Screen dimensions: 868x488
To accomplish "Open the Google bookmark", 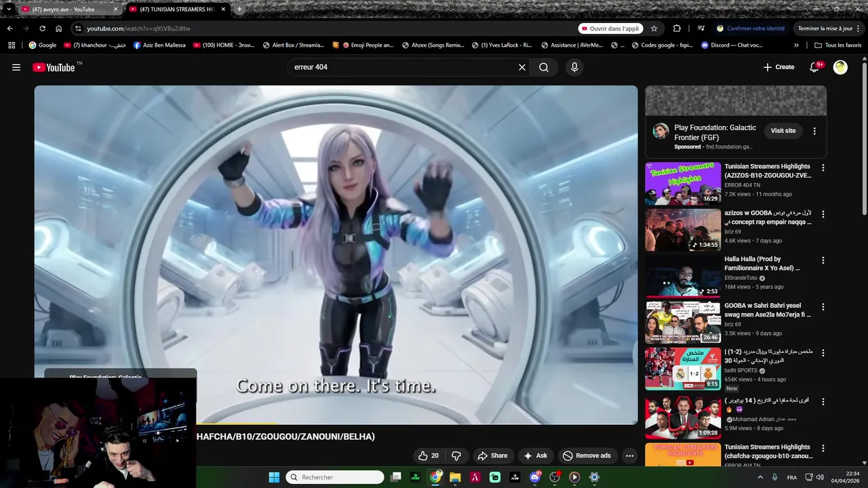I will (42, 45).
